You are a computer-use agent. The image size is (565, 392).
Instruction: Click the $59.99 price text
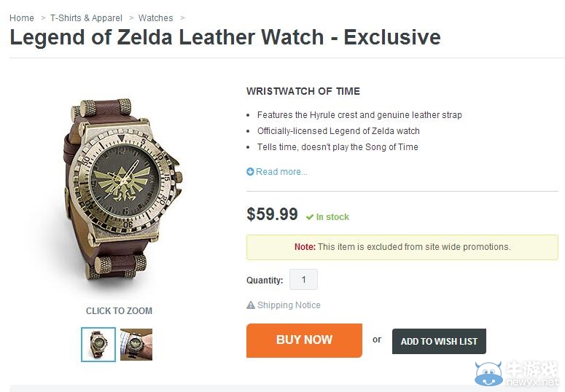272,214
